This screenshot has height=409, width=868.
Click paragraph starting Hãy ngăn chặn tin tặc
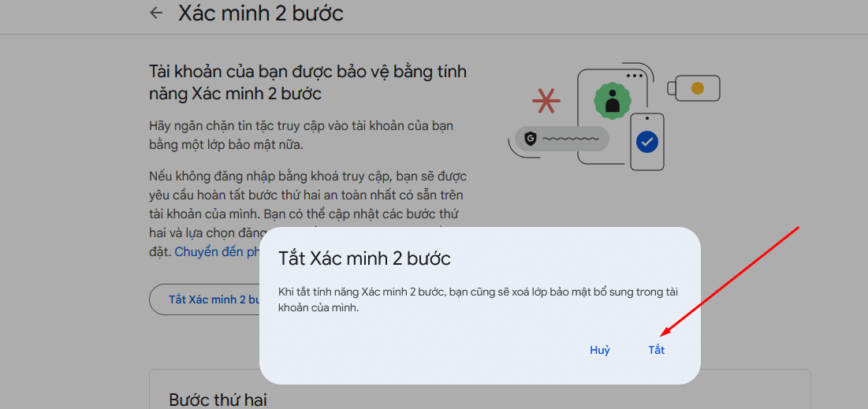tap(301, 135)
